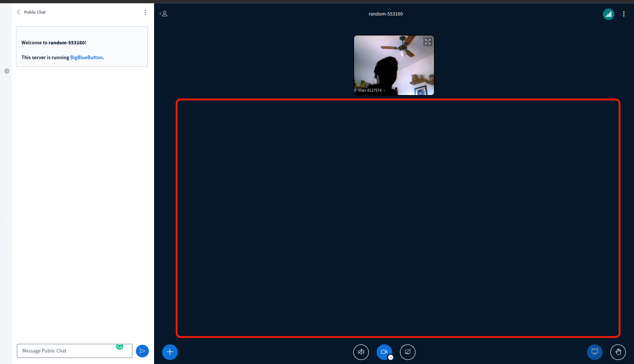
Task: Click the Grammarly icon in the chat input
Action: [119, 347]
